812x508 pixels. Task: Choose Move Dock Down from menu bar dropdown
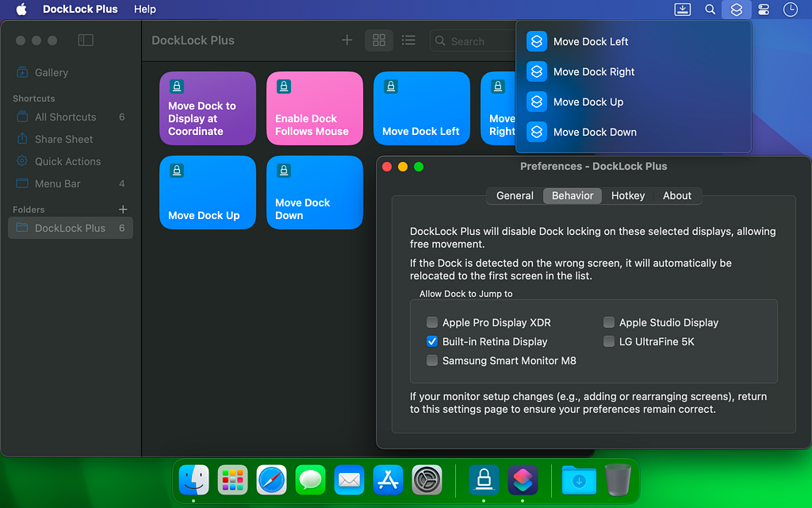[634, 132]
